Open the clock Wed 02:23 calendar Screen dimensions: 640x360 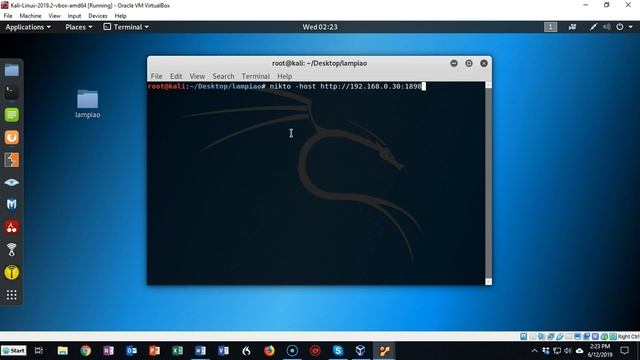coord(320,27)
